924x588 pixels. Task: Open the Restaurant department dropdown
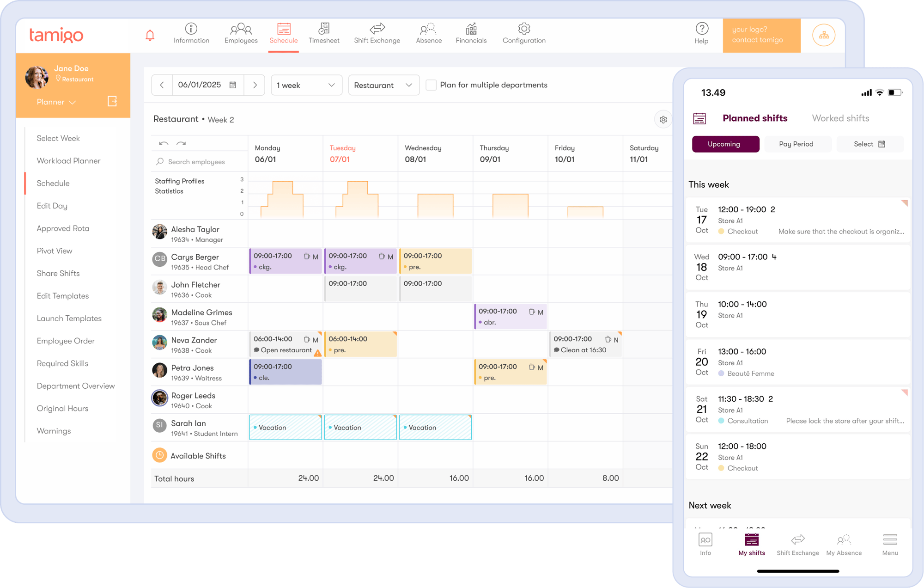(383, 85)
